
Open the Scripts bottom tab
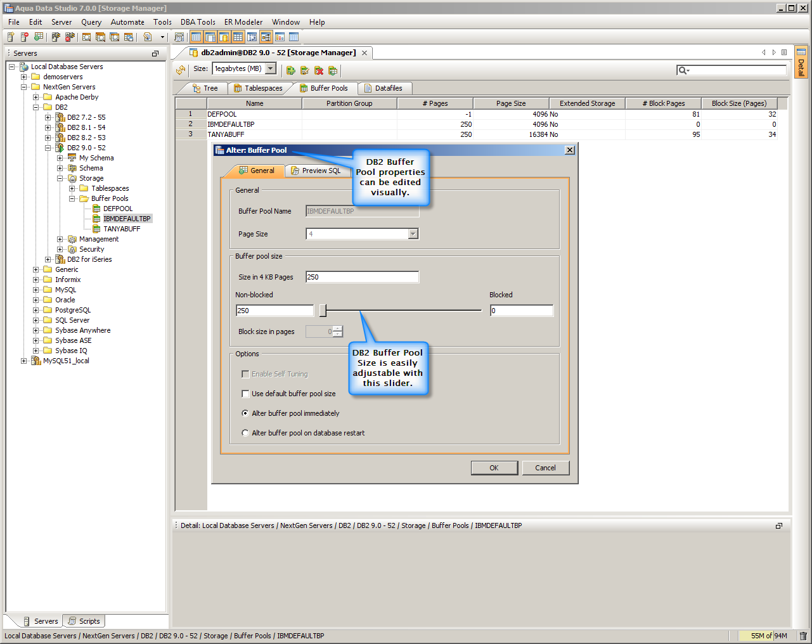(x=84, y=621)
